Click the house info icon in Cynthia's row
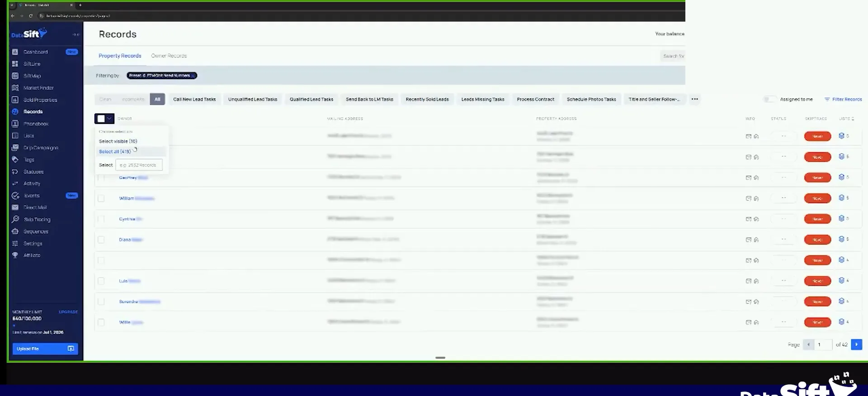Image resolution: width=868 pixels, height=396 pixels. (756, 219)
